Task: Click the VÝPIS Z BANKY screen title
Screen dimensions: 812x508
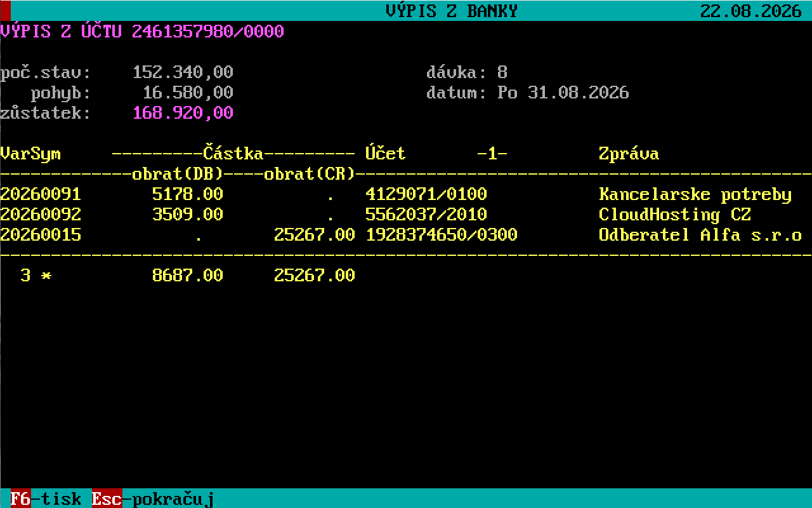Action: click(x=452, y=11)
